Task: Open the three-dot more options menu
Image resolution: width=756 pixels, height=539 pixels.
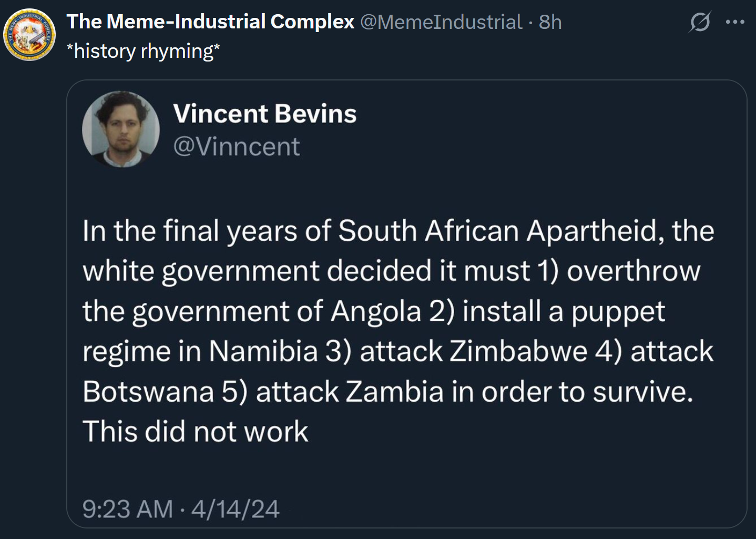Action: point(734,22)
